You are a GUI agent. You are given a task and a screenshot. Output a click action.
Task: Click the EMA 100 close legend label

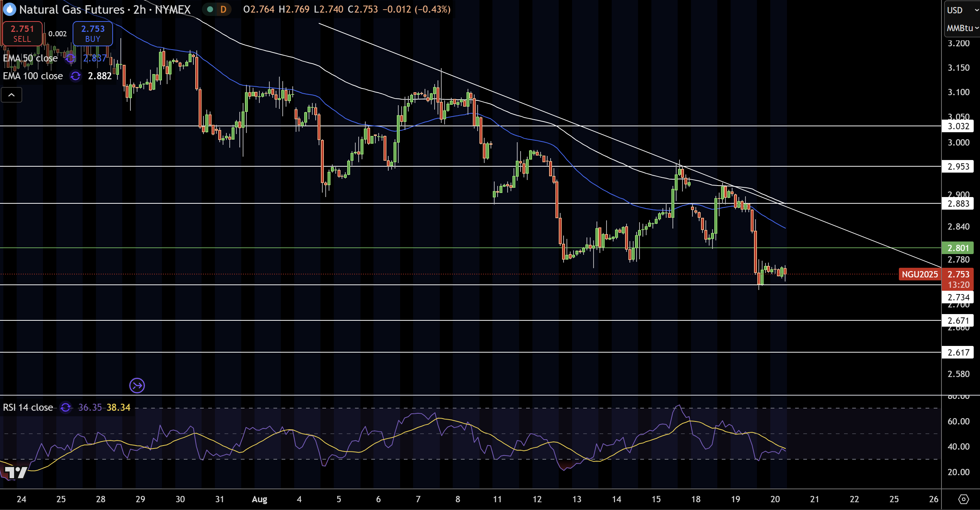33,76
